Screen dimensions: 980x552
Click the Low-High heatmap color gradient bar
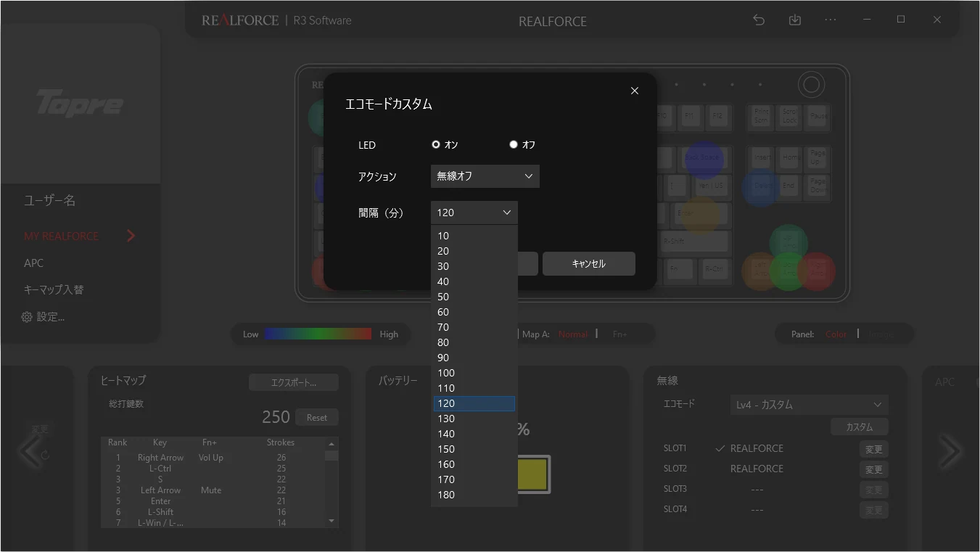point(318,334)
